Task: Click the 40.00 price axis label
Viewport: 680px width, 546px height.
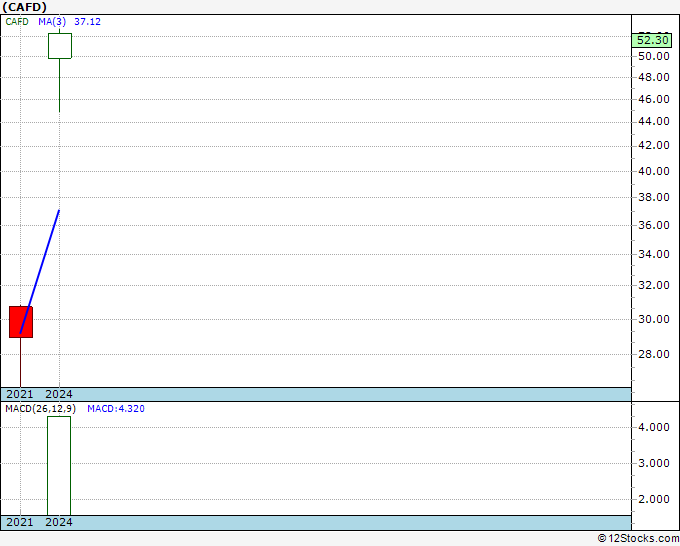Action: [654, 171]
